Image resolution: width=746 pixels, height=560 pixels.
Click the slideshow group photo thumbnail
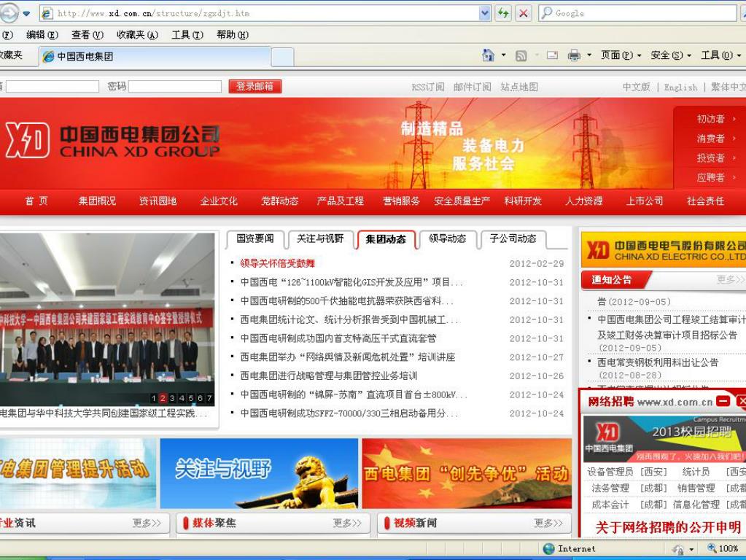coord(107,319)
